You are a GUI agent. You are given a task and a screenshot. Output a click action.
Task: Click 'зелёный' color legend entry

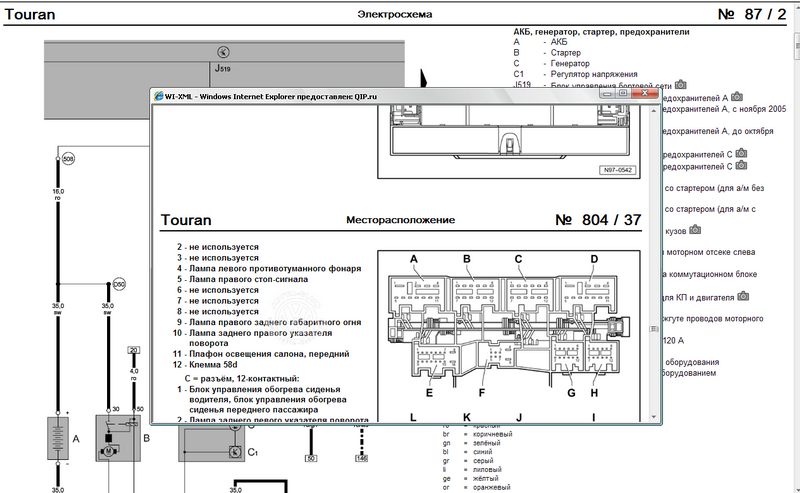(487, 442)
